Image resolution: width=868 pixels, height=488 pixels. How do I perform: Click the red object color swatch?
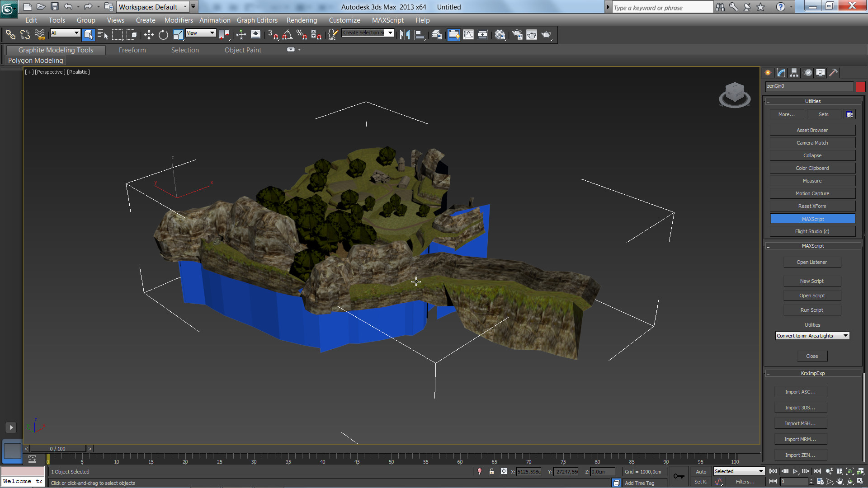coord(860,86)
